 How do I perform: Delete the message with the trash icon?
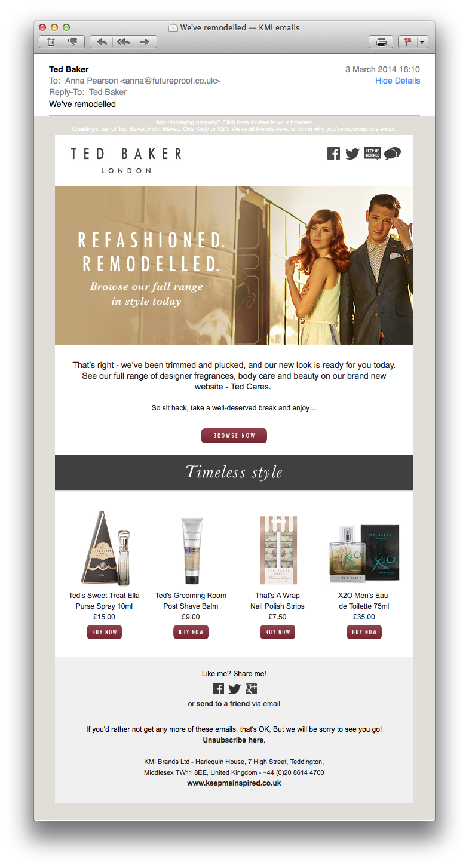(x=51, y=42)
